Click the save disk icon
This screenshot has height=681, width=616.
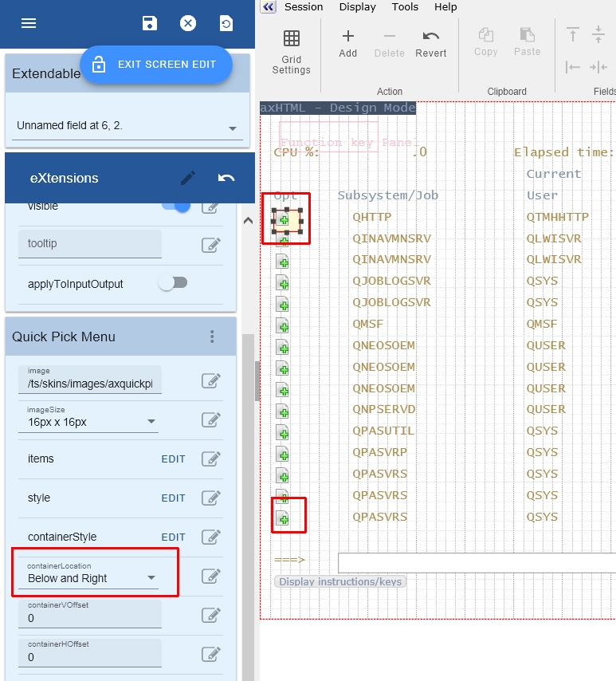click(150, 23)
